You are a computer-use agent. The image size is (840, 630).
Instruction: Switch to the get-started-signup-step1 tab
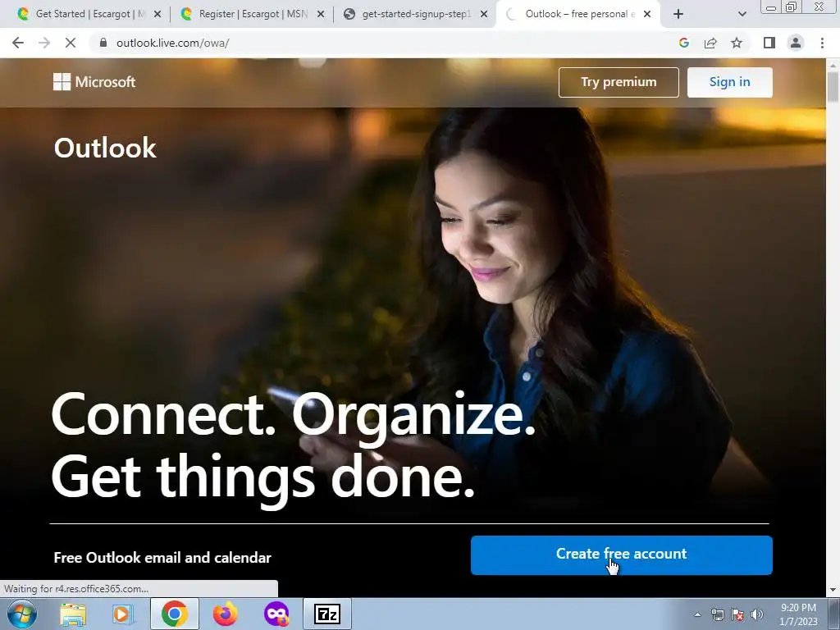[415, 14]
